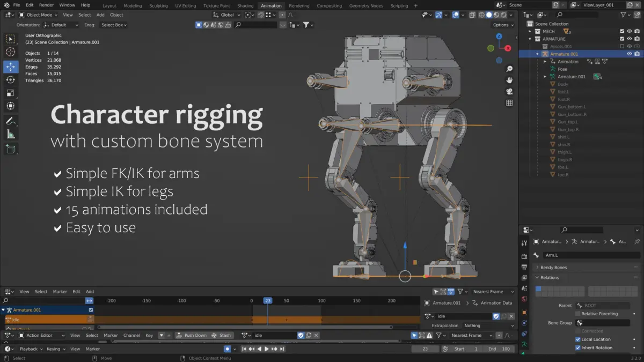Select the Add Cube tool

click(x=11, y=149)
